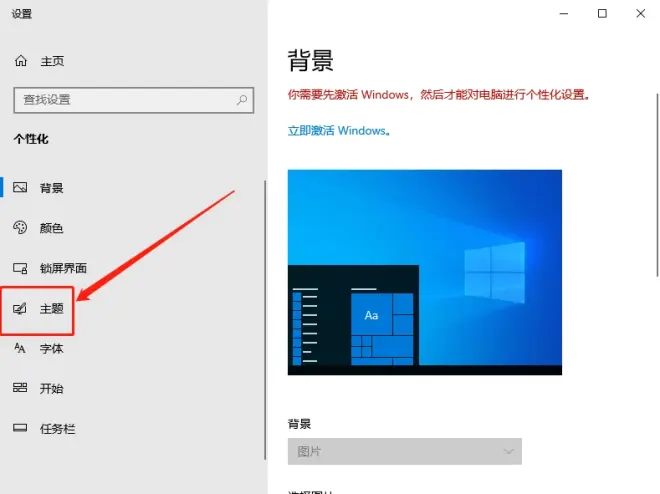Select the 背景 picture icon in sidebar

click(x=20, y=187)
